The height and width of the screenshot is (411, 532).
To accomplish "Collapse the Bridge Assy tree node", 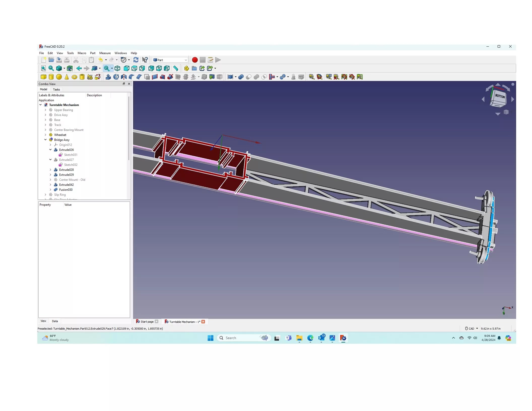I will (x=46, y=140).
